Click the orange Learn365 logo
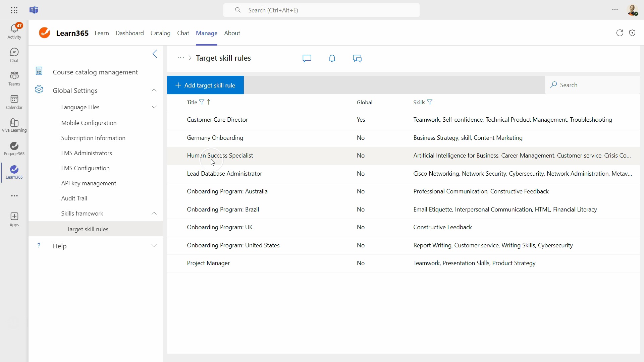Image resolution: width=644 pixels, height=362 pixels. 44,33
